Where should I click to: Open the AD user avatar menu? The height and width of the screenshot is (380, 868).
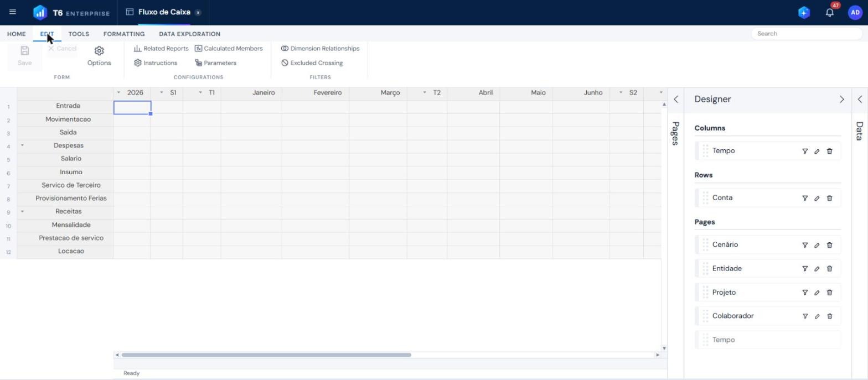tap(855, 12)
